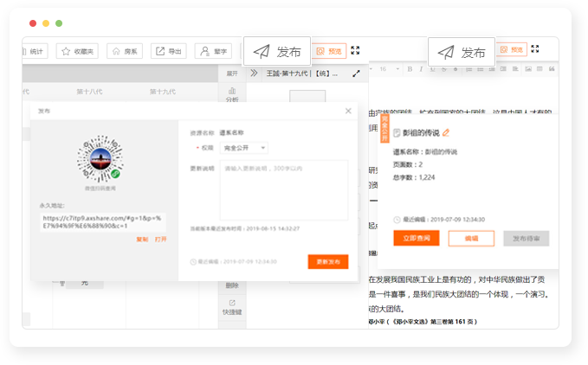Click the pencil icon next to 彭祖的传说
Viewport: 588px width, 365px height.
(x=447, y=132)
